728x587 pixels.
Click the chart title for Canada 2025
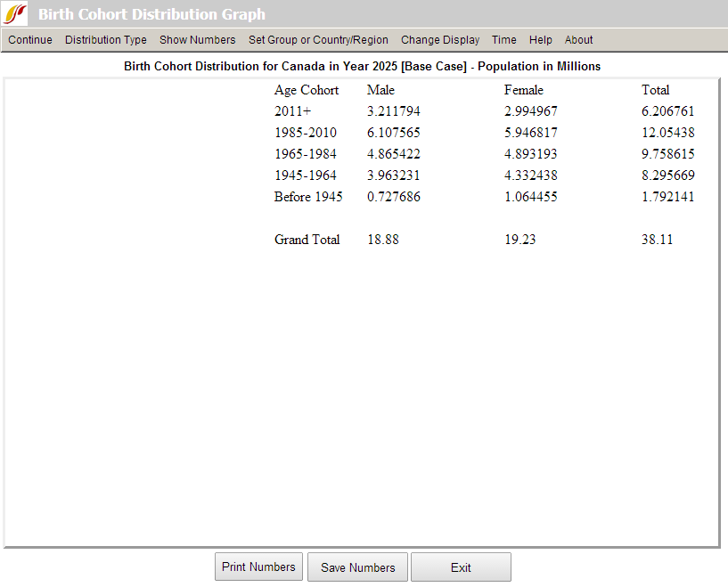point(364,66)
